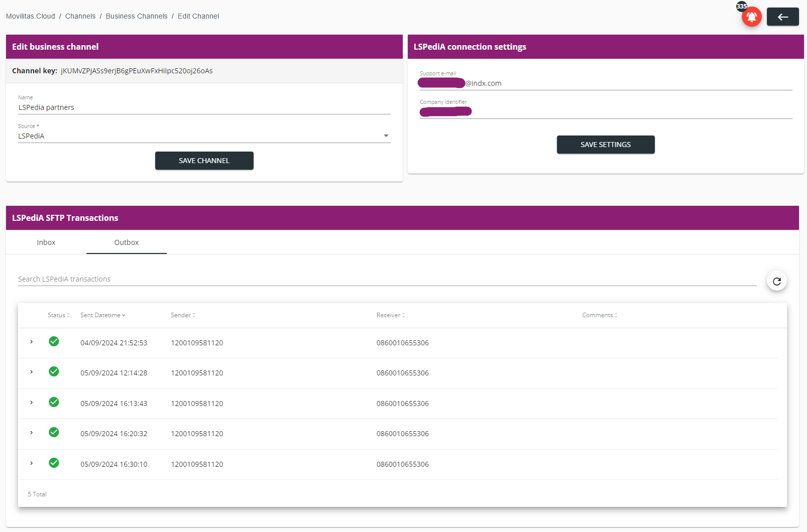Image resolution: width=807 pixels, height=532 pixels.
Task: Click receiver 0860010655306 in 16:30:10 row
Action: click(403, 464)
